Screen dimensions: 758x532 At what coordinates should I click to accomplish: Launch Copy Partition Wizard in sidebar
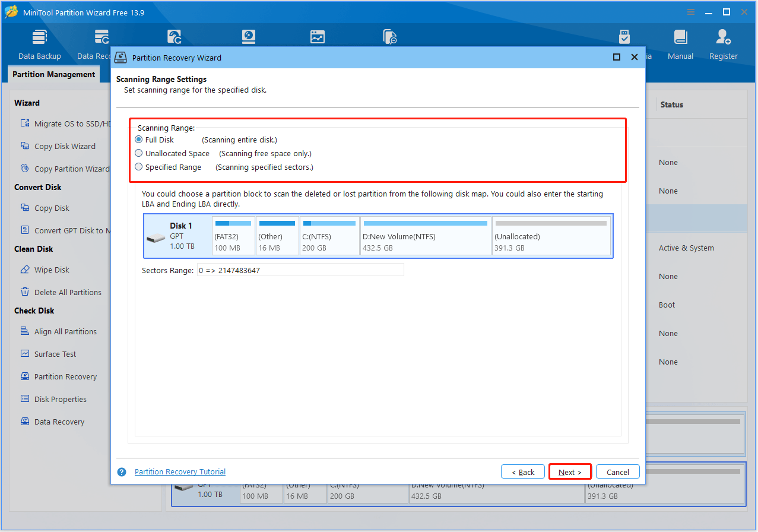point(65,169)
